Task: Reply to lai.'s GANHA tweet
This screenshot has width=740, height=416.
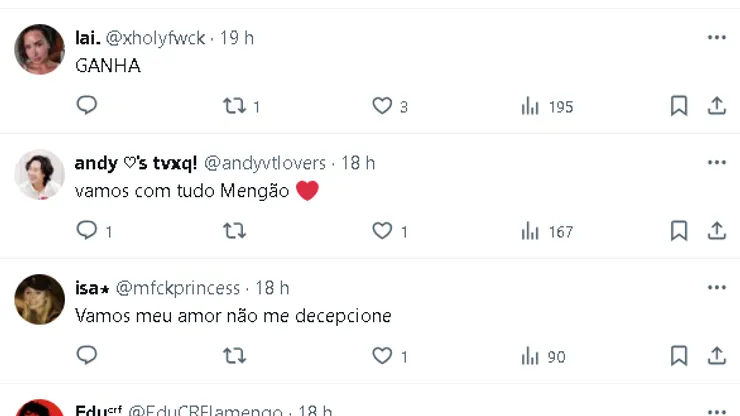Action: pos(87,106)
